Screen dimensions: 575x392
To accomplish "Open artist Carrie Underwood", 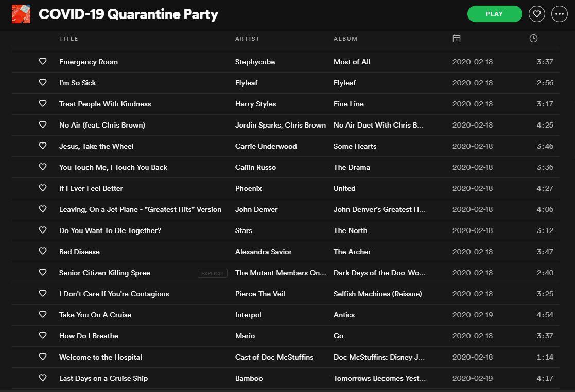I will click(x=266, y=146).
